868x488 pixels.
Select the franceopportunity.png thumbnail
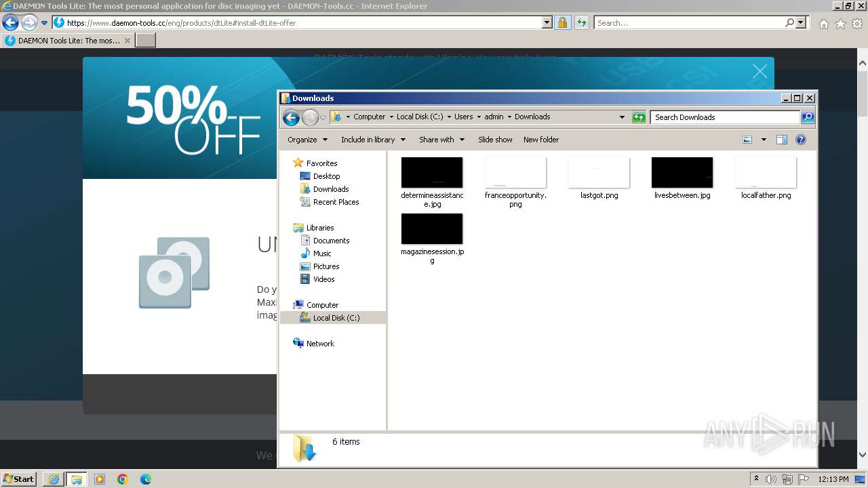pos(515,173)
